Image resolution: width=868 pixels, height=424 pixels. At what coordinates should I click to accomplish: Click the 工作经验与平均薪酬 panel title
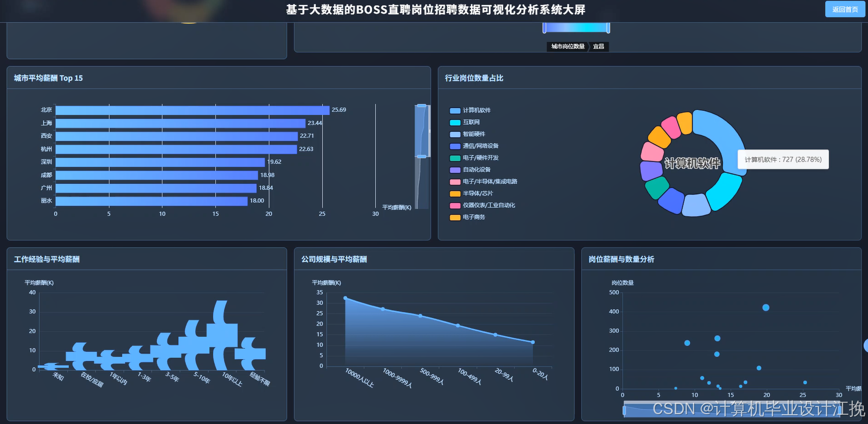(x=47, y=259)
